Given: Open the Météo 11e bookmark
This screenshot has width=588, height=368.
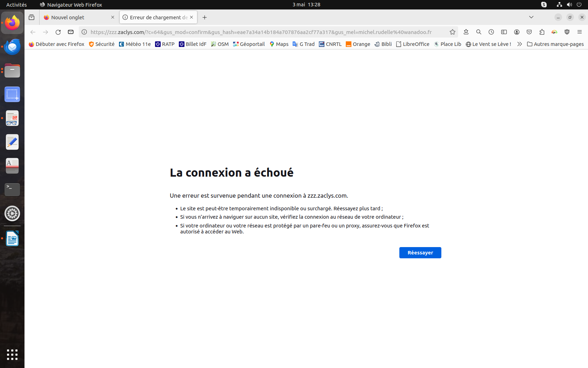Looking at the screenshot, I should point(135,44).
